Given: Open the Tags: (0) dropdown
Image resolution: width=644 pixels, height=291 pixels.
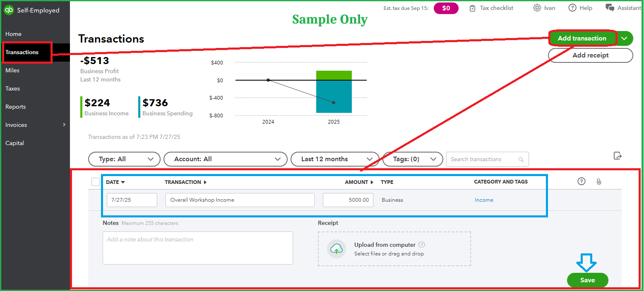Looking at the screenshot, I should 412,159.
